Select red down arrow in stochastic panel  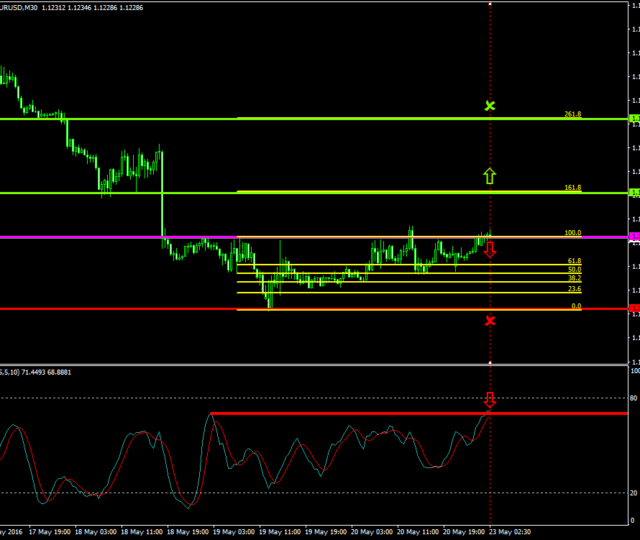pos(490,400)
